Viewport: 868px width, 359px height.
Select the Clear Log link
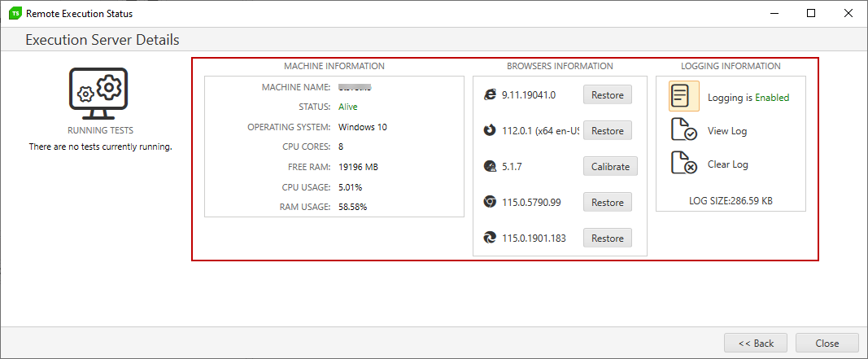(727, 164)
